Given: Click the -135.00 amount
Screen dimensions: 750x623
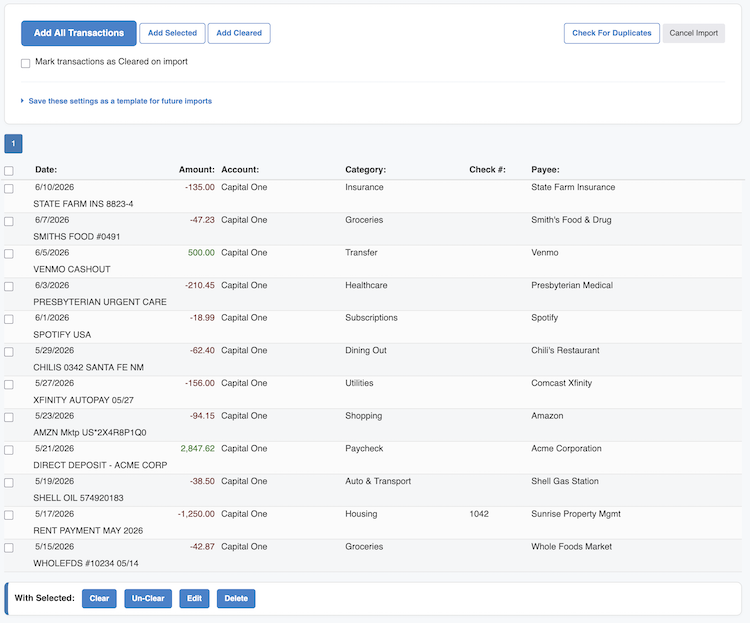Looking at the screenshot, I should pyautogui.click(x=200, y=187).
